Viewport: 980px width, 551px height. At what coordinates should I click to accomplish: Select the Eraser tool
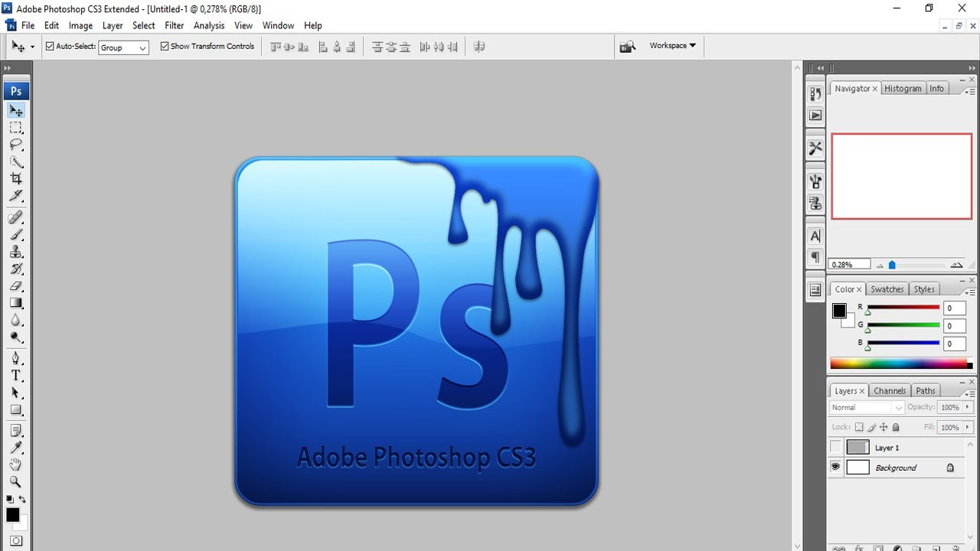[16, 285]
